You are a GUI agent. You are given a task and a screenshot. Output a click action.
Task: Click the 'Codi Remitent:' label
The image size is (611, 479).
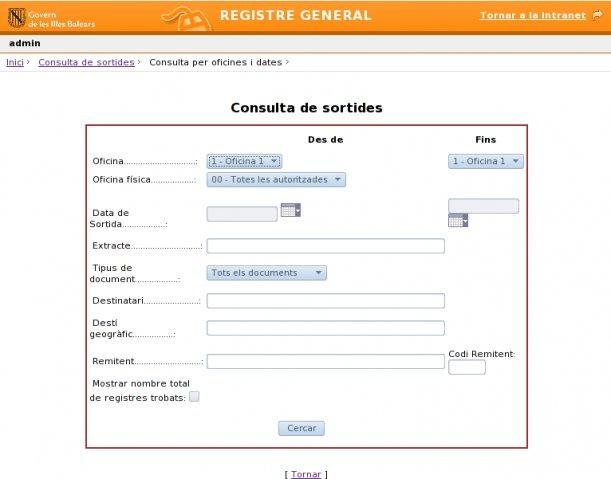482,354
